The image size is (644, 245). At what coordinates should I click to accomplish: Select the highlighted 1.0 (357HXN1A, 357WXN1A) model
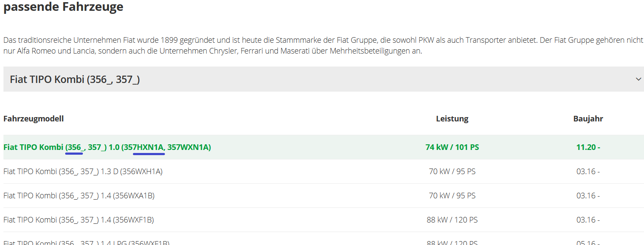tap(107, 147)
